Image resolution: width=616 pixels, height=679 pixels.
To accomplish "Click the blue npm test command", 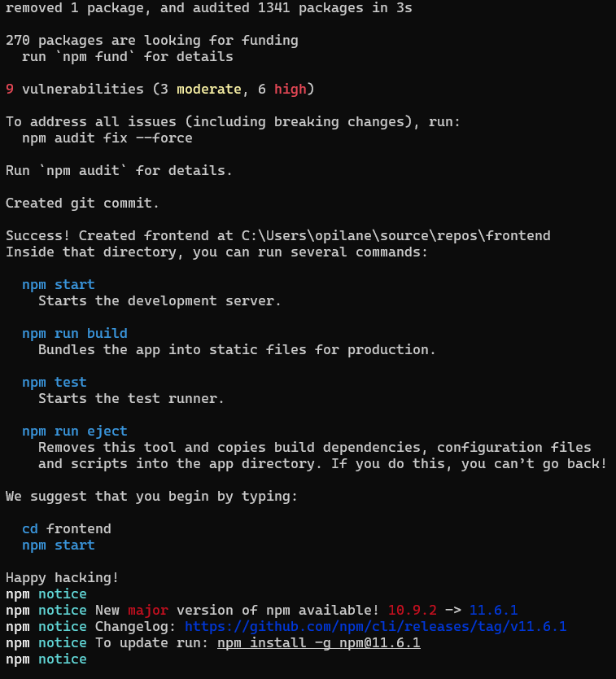I will (x=55, y=383).
